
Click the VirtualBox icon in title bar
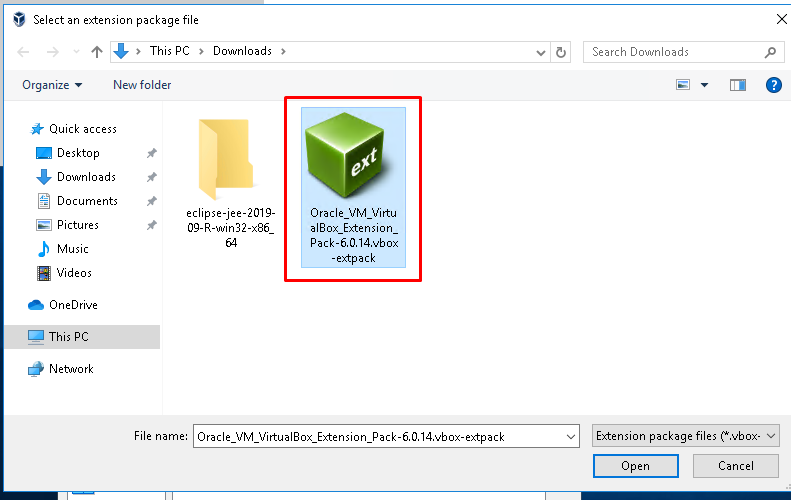(19, 20)
